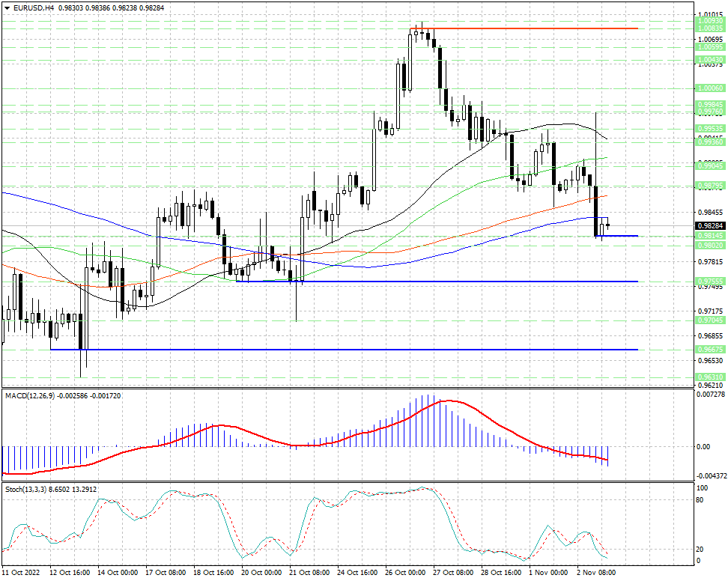Screen dimensions: 728x581
Task: Click the 18 Oct 16:00 time label
Action: pyautogui.click(x=213, y=573)
